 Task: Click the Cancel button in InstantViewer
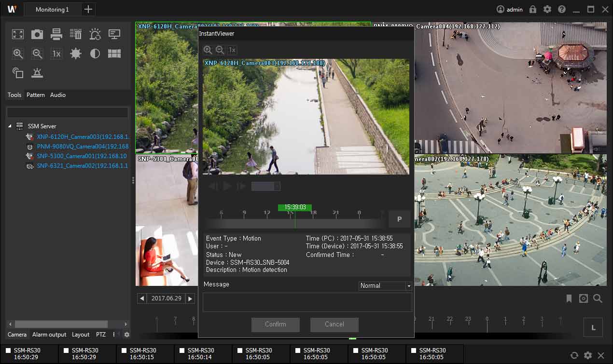coord(334,324)
